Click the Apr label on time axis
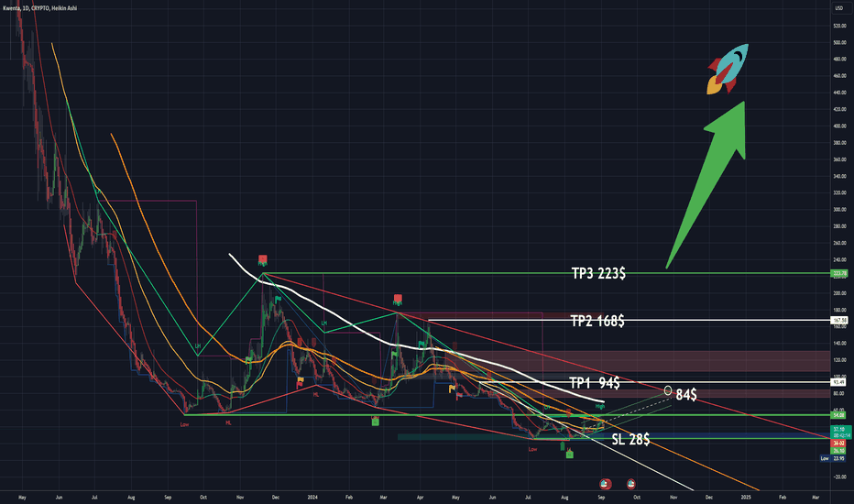This screenshot has width=854, height=504. tap(420, 497)
